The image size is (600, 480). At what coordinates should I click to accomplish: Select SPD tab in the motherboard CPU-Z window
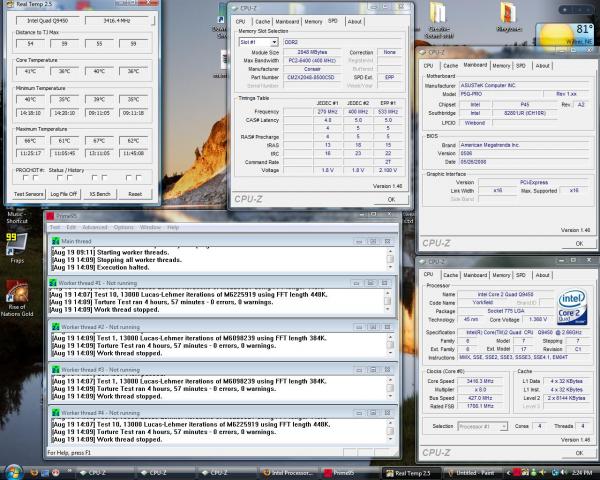pos(521,66)
